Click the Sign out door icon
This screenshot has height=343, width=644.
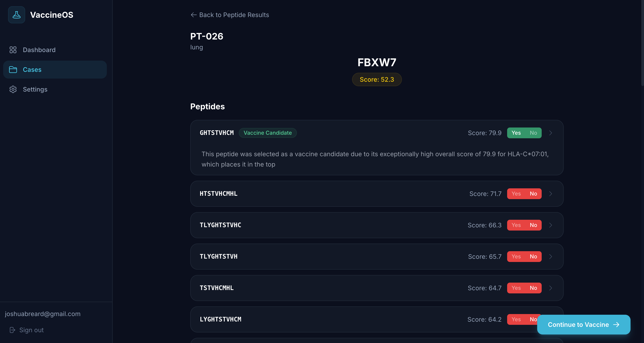coord(12,330)
